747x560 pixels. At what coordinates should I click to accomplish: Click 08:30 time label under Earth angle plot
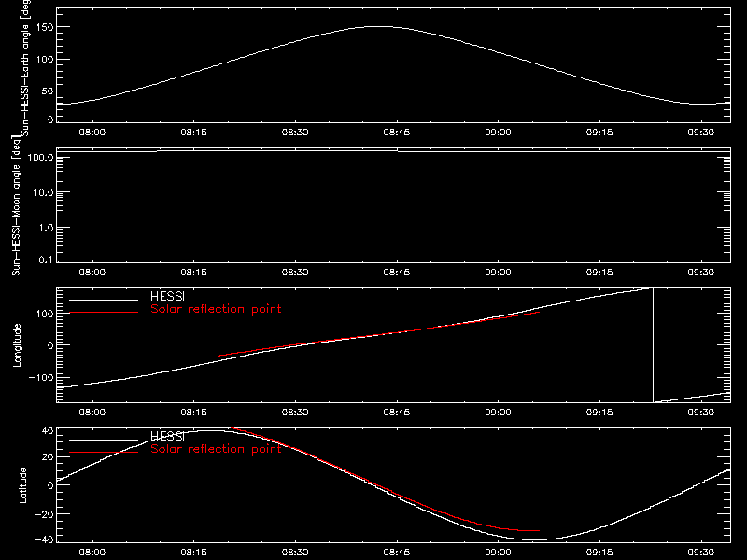coord(295,133)
